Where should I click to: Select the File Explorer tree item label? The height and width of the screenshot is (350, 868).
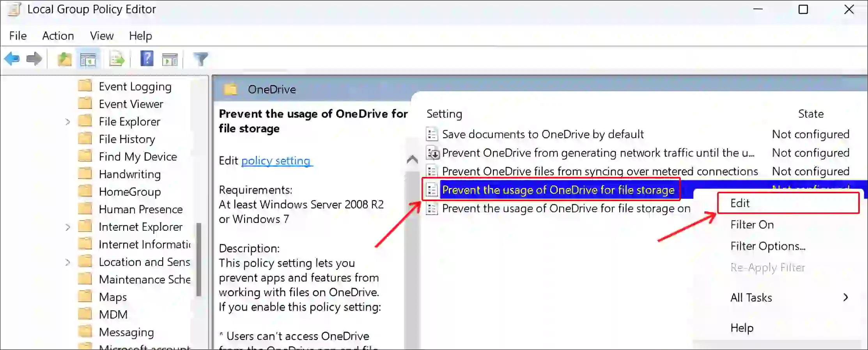(x=129, y=122)
